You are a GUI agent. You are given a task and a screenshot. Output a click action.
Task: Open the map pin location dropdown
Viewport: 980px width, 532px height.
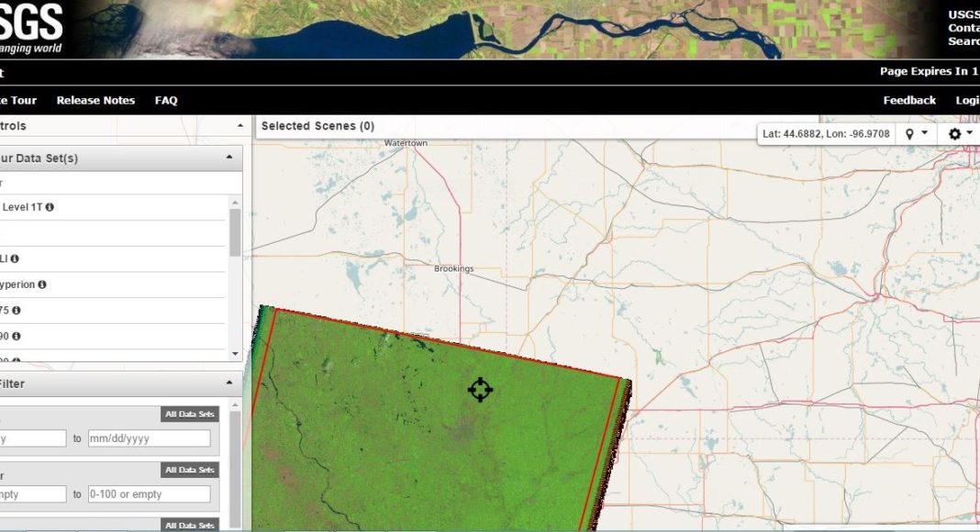917,134
